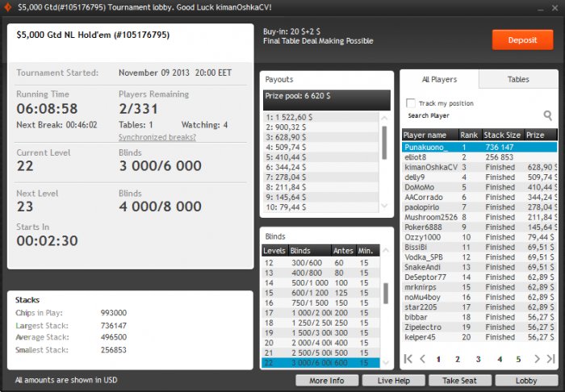
Task: Open players page 1
Action: tap(438, 359)
